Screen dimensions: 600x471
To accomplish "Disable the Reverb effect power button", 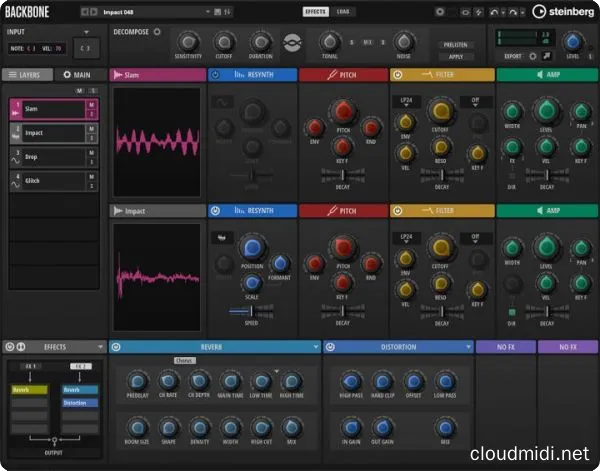I will (x=117, y=347).
